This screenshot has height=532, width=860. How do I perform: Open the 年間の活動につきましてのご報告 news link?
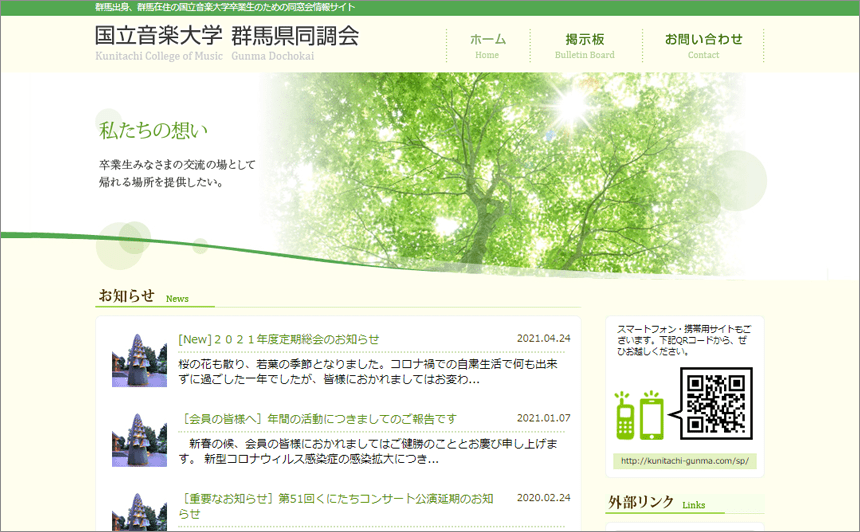click(x=318, y=419)
